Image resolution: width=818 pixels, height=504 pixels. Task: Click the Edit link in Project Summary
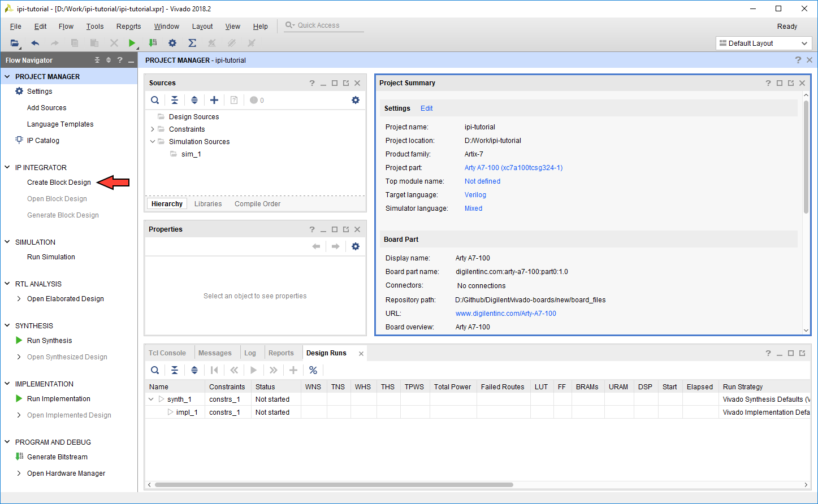pos(427,108)
